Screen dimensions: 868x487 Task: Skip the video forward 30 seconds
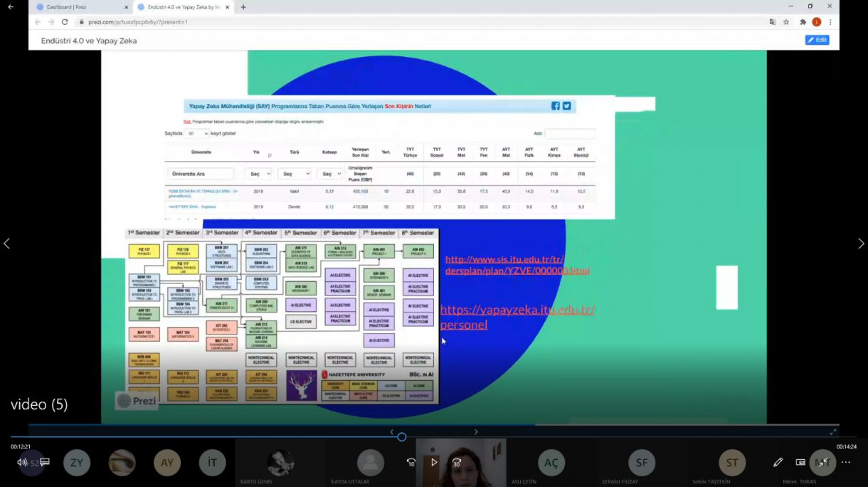pyautogui.click(x=457, y=462)
